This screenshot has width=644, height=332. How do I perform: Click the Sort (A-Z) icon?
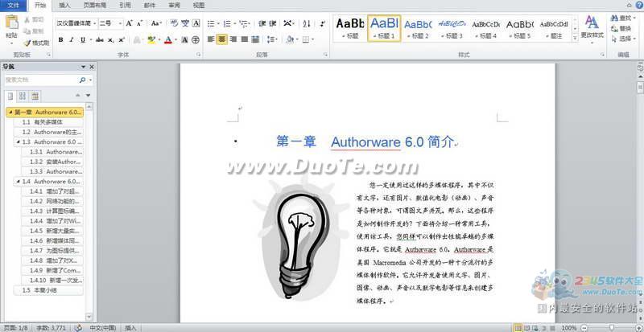307,23
